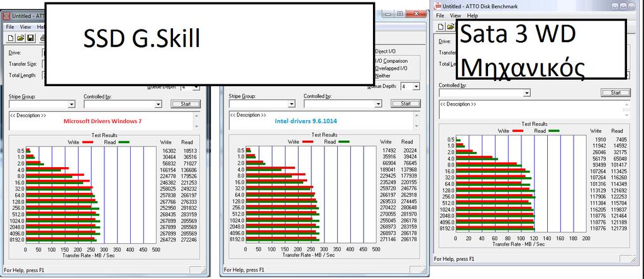
Task: Start benchmark in Microsoft Drivers Windows 7 window
Action: tap(186, 104)
